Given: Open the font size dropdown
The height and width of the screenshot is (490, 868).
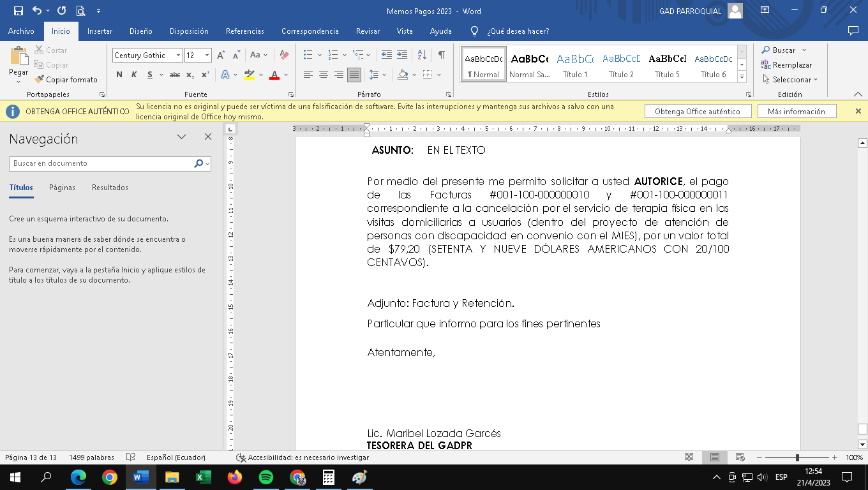Looking at the screenshot, I should pyautogui.click(x=207, y=56).
